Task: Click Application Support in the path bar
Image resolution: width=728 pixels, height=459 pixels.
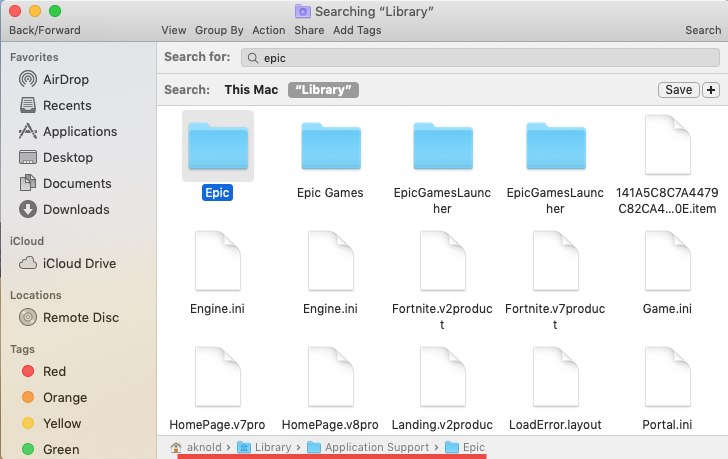Action: pos(368,447)
